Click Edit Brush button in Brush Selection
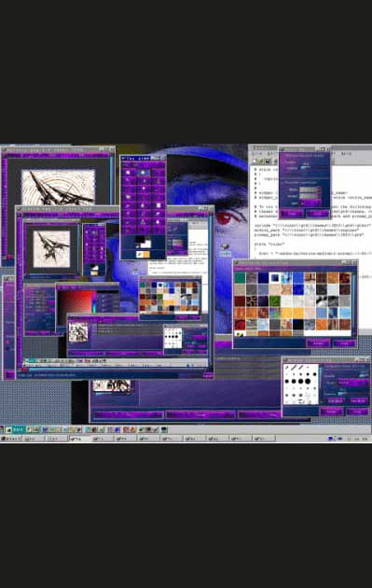The height and width of the screenshot is (588, 372). (x=336, y=401)
